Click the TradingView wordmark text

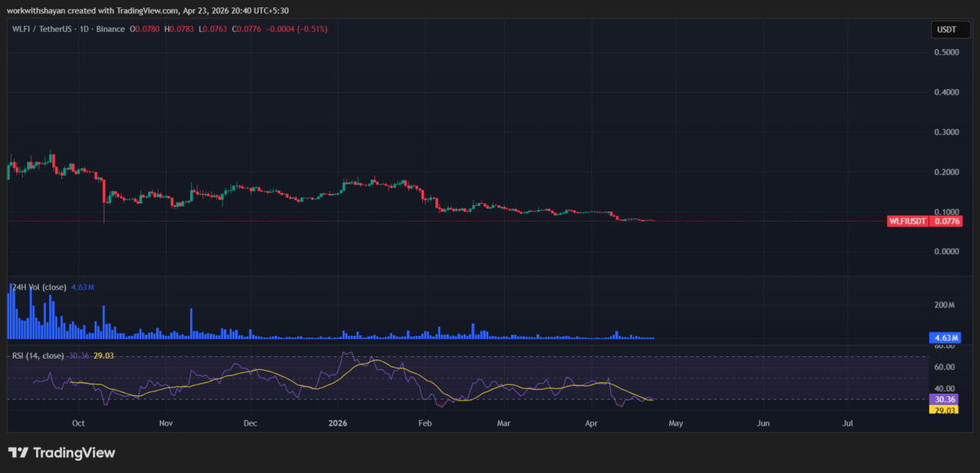[x=73, y=453]
